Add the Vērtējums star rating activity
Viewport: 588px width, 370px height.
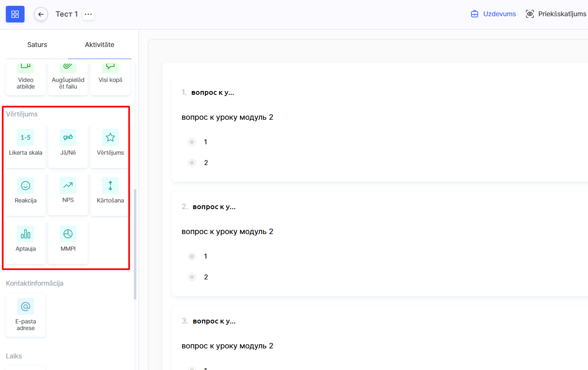(110, 143)
